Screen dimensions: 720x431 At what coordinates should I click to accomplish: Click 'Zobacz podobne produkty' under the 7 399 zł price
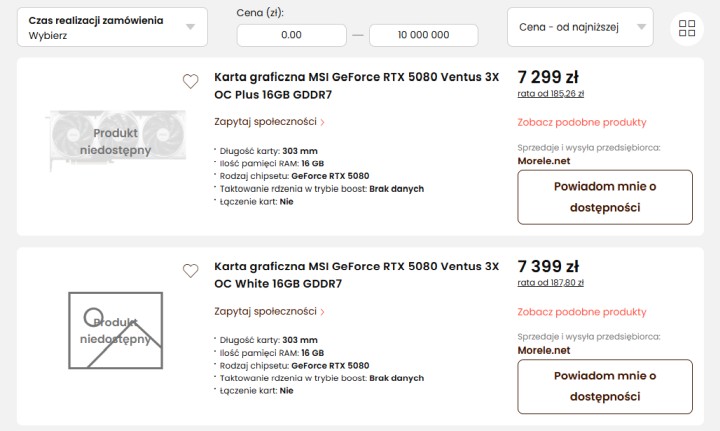coord(582,312)
